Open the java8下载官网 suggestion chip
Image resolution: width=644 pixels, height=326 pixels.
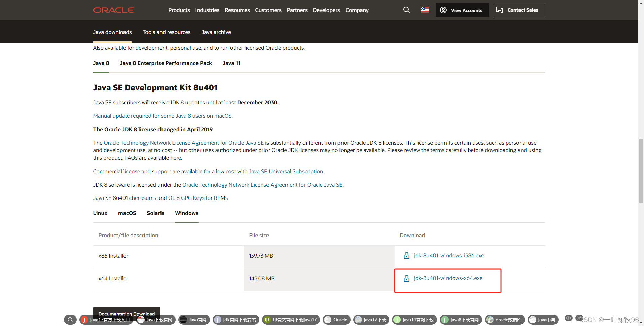(461, 320)
